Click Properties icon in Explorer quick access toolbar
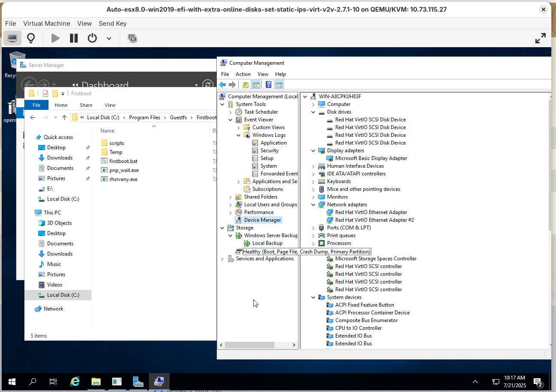The image size is (556, 392). (46, 93)
